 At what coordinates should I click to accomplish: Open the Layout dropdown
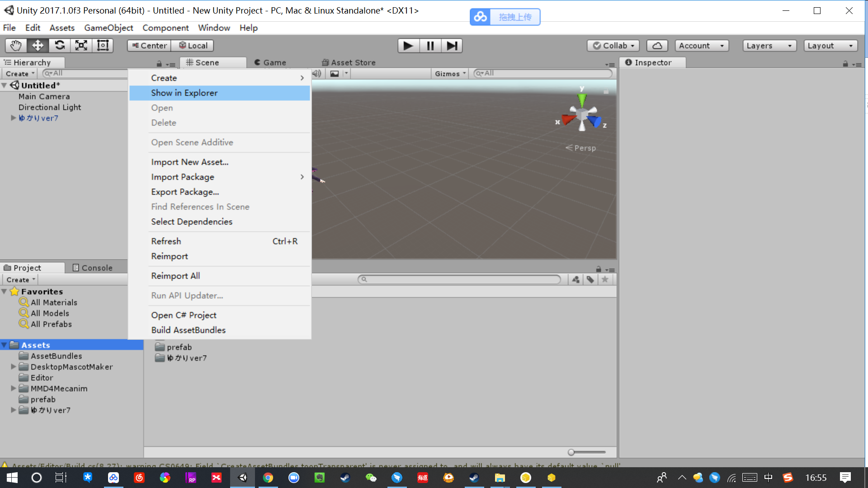coord(831,46)
